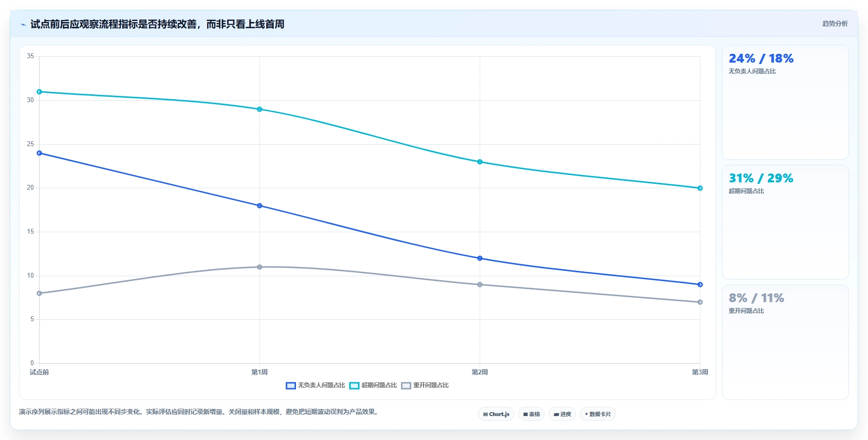This screenshot has height=440, width=868.
Task: Click the gray data point at 第2周 (9)
Action: click(480, 285)
